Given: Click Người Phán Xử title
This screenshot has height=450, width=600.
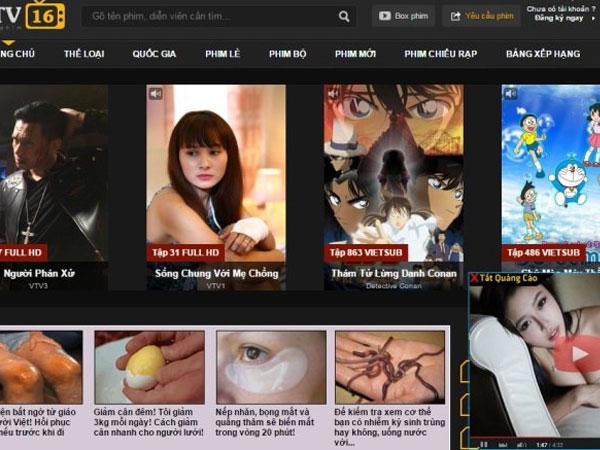Looking at the screenshot, I should coord(39,274).
